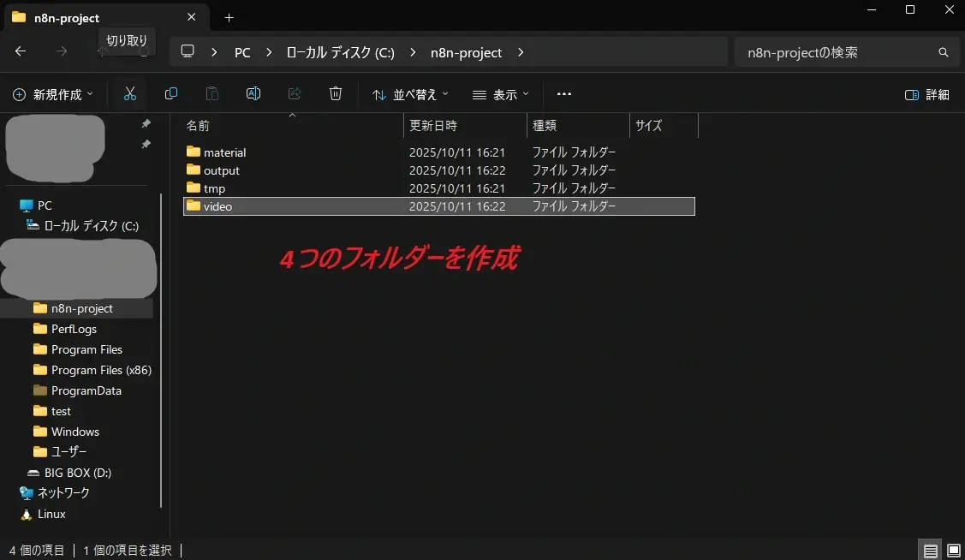
Task: Click the search magnifier icon
Action: click(x=943, y=52)
